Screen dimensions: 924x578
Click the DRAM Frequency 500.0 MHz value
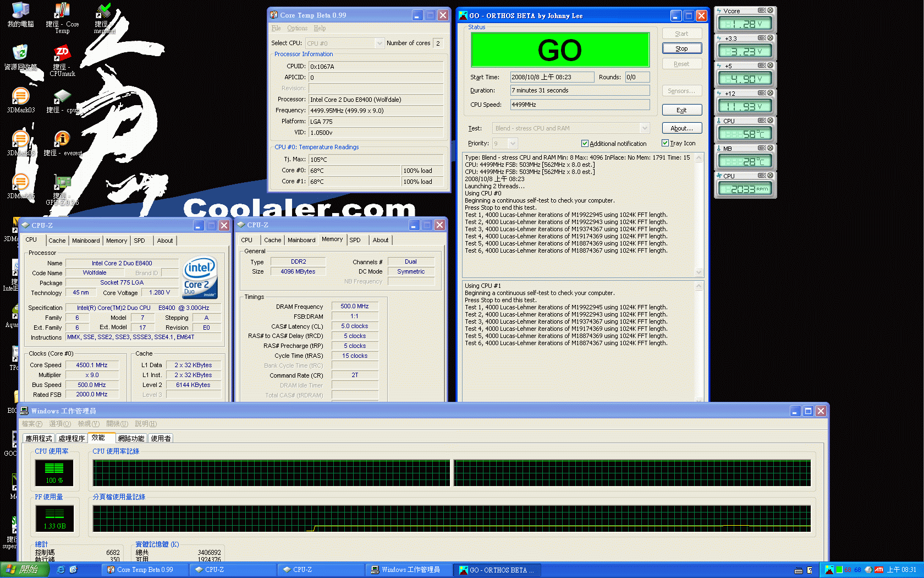coord(354,306)
